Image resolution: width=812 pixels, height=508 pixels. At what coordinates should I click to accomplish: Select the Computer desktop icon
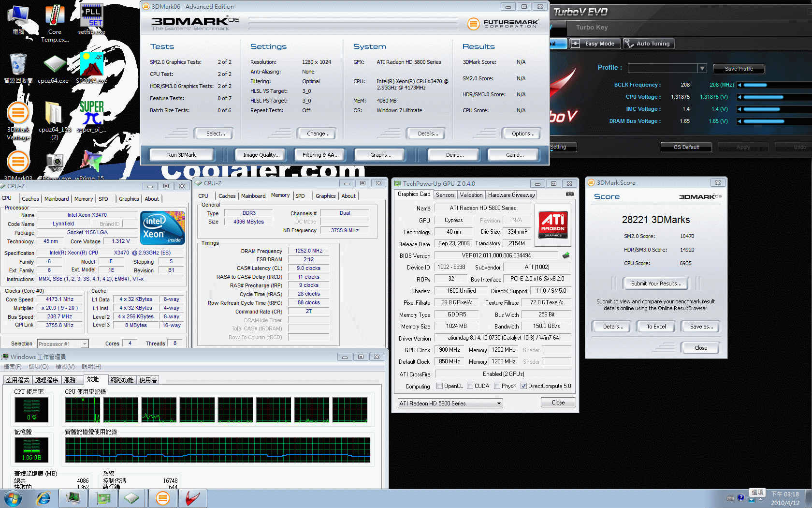click(x=18, y=19)
